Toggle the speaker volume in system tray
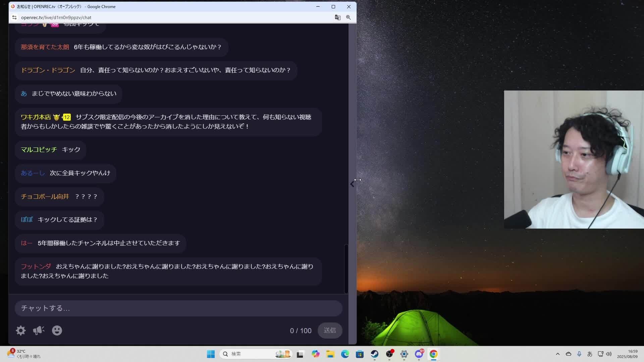This screenshot has width=644, height=362. 609,354
